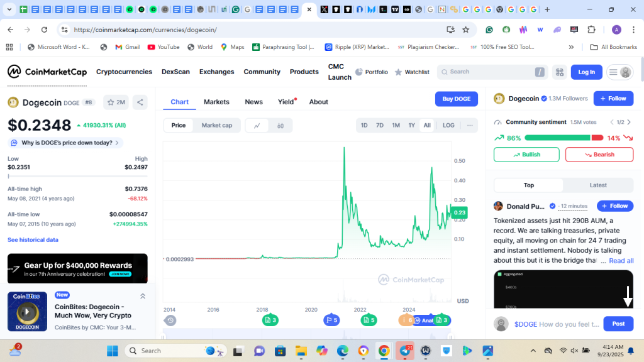Click the Buy DOGE button
Screen dimensions: 644x362
(x=457, y=99)
